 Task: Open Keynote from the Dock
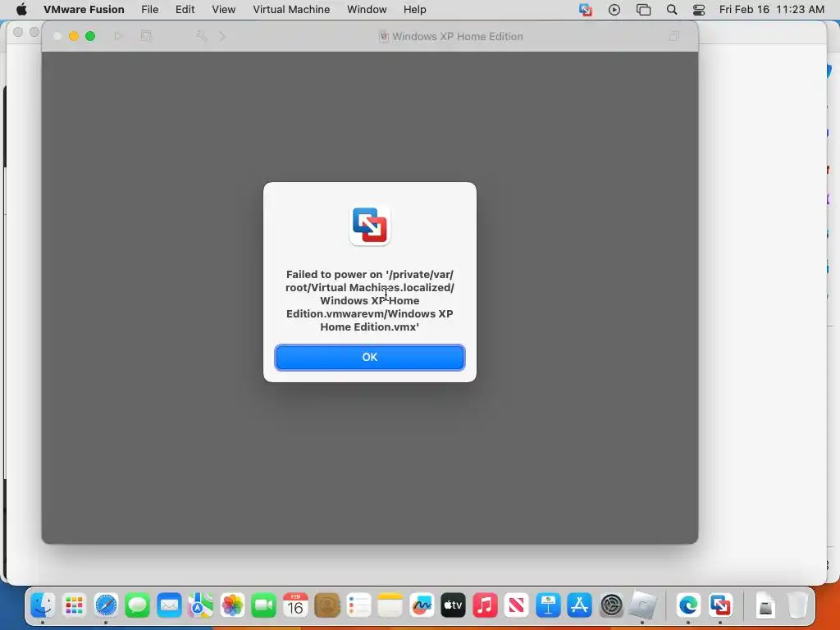548,605
